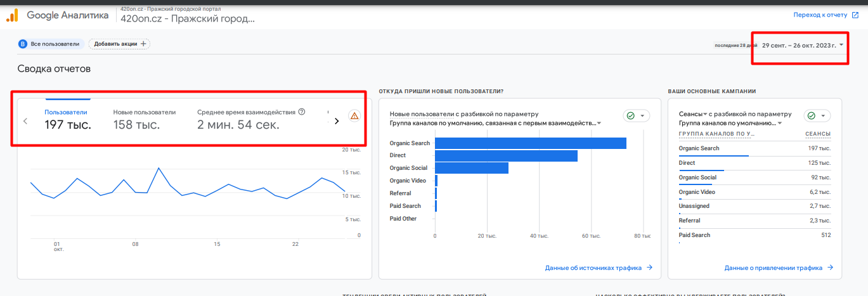This screenshot has height=296, width=868.
Task: Open the 'Данные о привлечении трафика' link
Action: (x=779, y=268)
